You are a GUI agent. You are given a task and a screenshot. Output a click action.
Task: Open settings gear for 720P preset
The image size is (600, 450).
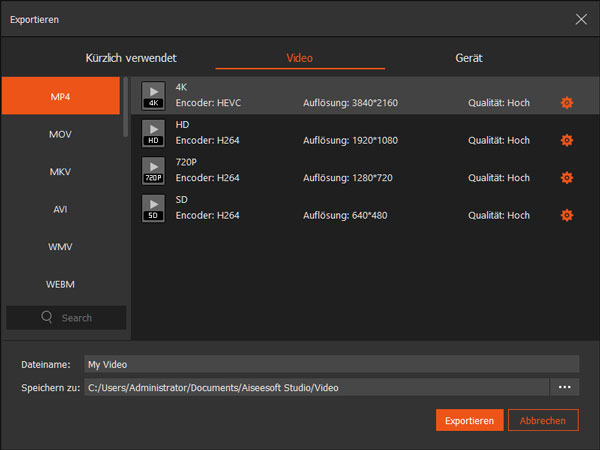click(x=567, y=178)
